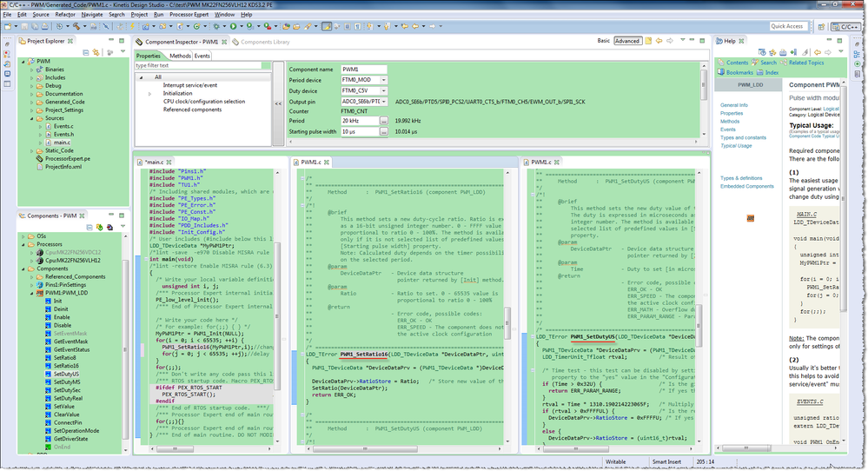This screenshot has height=471, width=868.
Task: Switch Component Inspector to Advanced view
Action: [x=626, y=41]
